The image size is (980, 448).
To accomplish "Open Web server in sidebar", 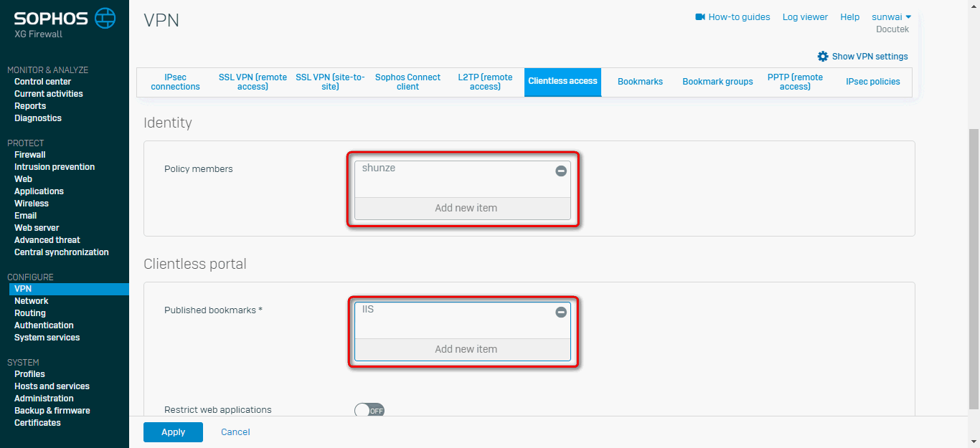I will pyautogui.click(x=37, y=228).
